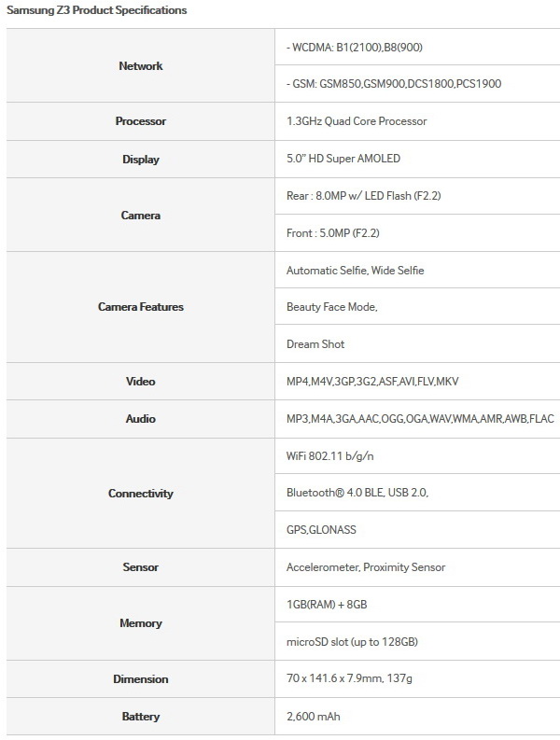
Task: Click the Dream Shot feature text
Action: pos(315,344)
